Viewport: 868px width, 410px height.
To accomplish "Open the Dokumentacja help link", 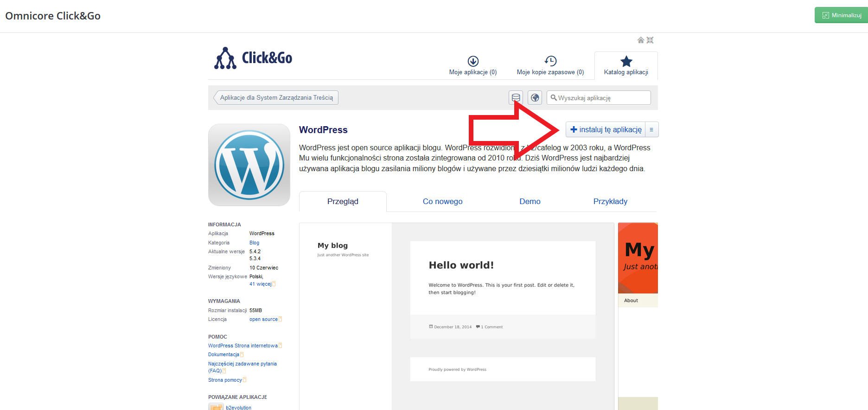I will (223, 355).
